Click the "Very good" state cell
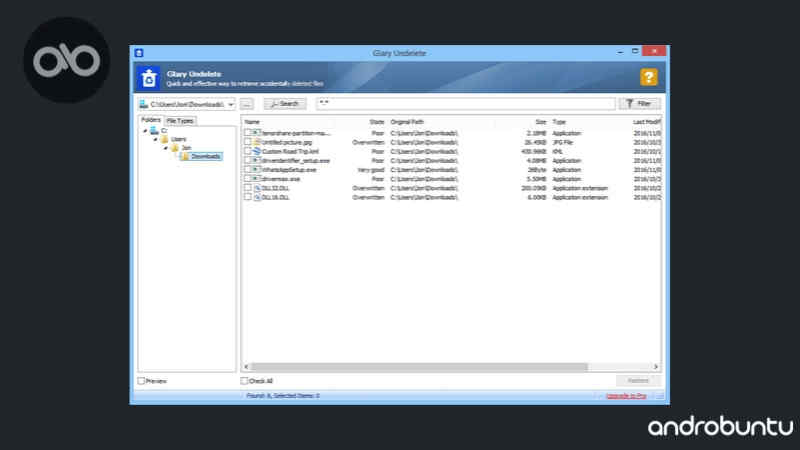800x450 pixels. (x=371, y=170)
